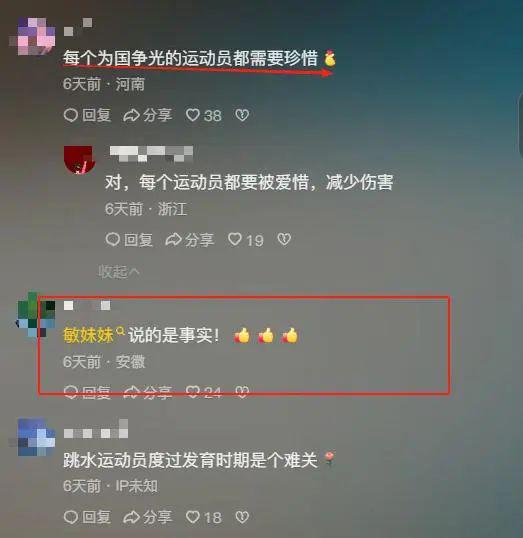
Task: Dislike the Henan comment via broken heart
Action: pyautogui.click(x=242, y=115)
